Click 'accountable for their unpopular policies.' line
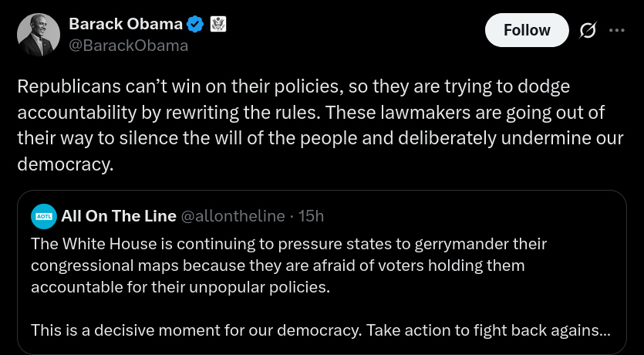This screenshot has height=355, width=644. click(180, 287)
